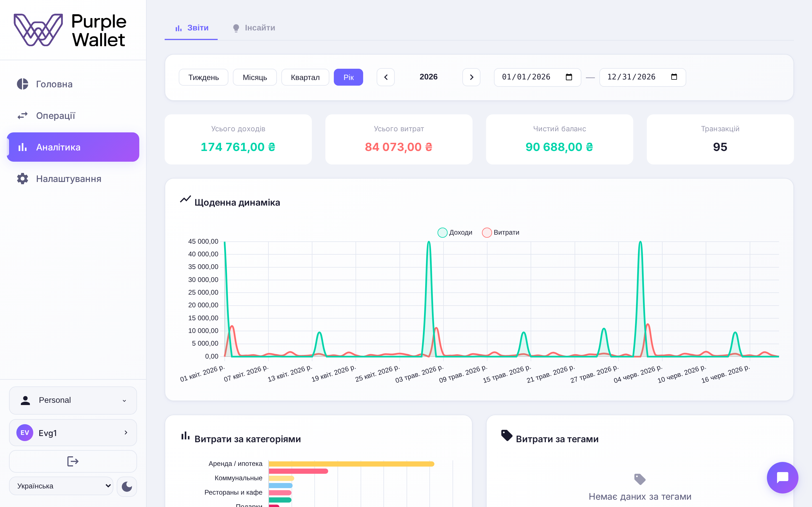Open the chat support bubble

pyautogui.click(x=782, y=477)
